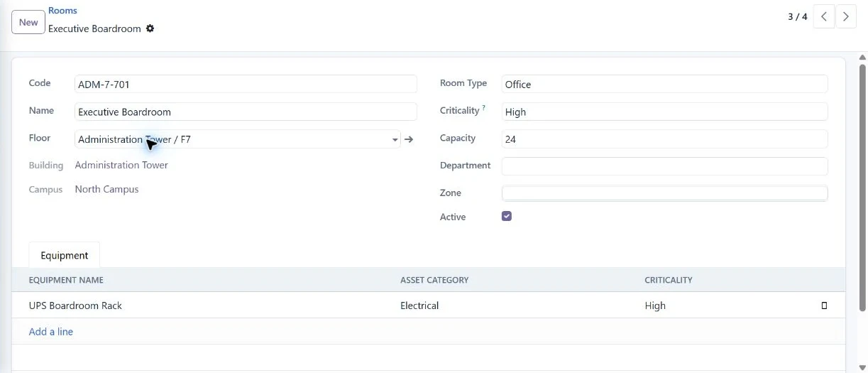Edit the Capacity field 24
Image resolution: width=868 pixels, height=373 pixels.
pyautogui.click(x=664, y=139)
